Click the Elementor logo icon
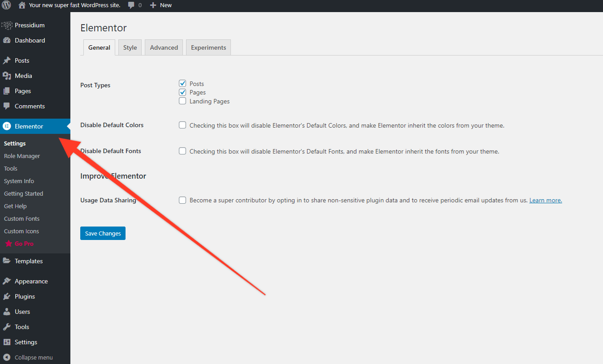Image resolution: width=603 pixels, height=364 pixels. pos(7,126)
